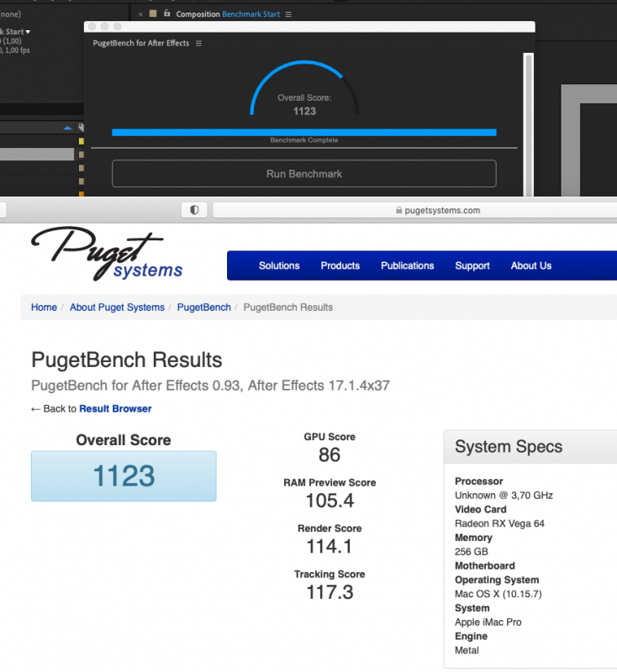Go to the Home breadcrumb link

coord(44,307)
